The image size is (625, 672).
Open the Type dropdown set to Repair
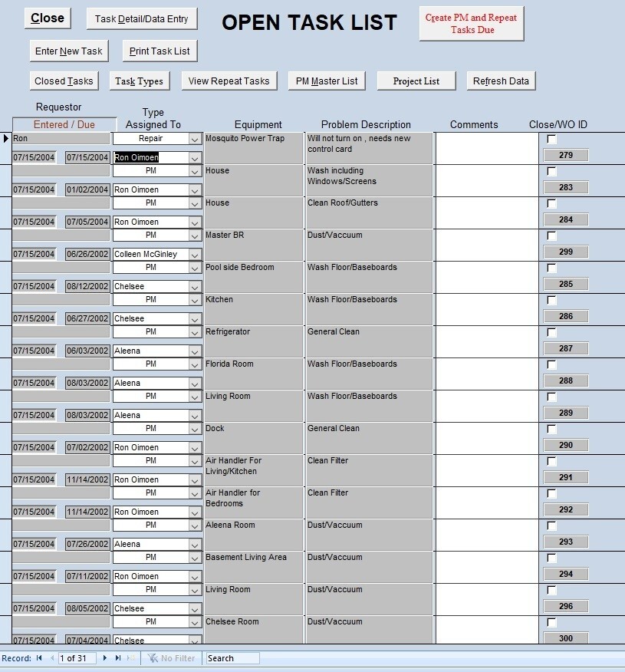[x=193, y=138]
